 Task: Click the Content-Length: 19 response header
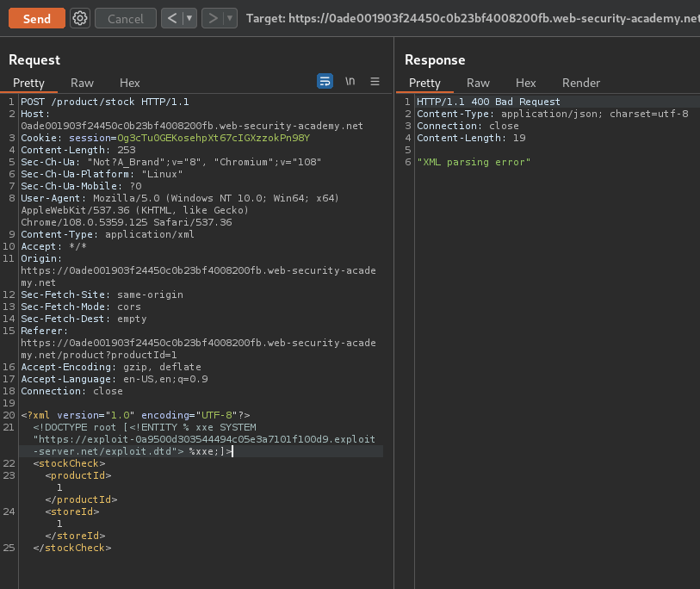point(471,138)
